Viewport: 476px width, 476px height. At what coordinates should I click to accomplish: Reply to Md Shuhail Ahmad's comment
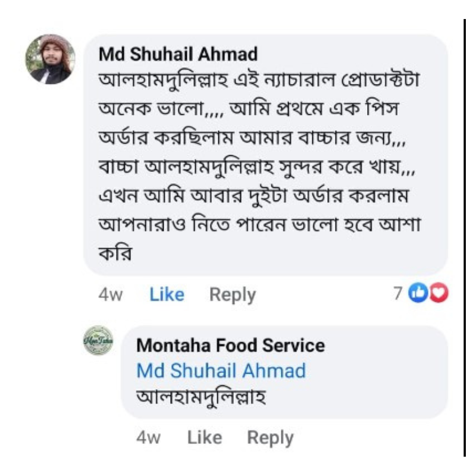click(233, 295)
